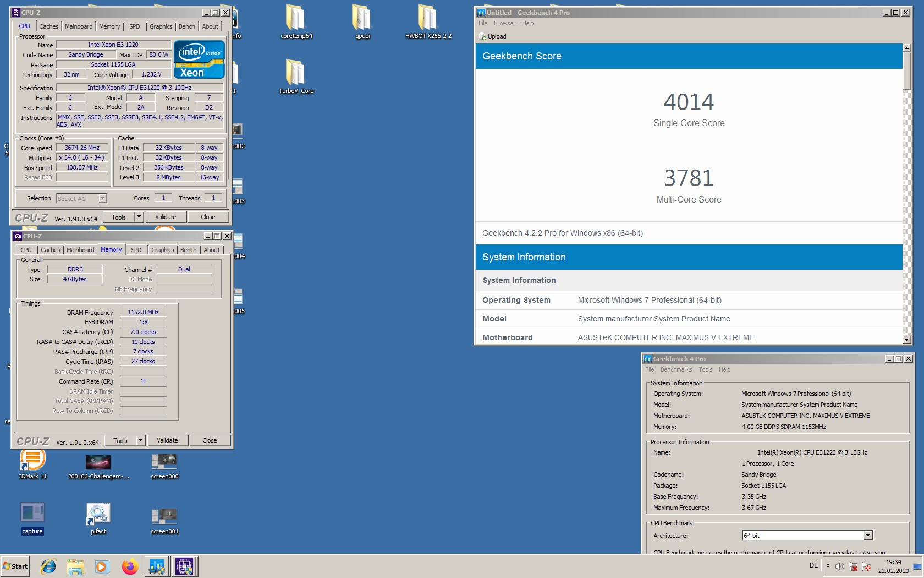Click the Upload icon in Geekbench
Screen dimensions: 924x578
pos(482,36)
